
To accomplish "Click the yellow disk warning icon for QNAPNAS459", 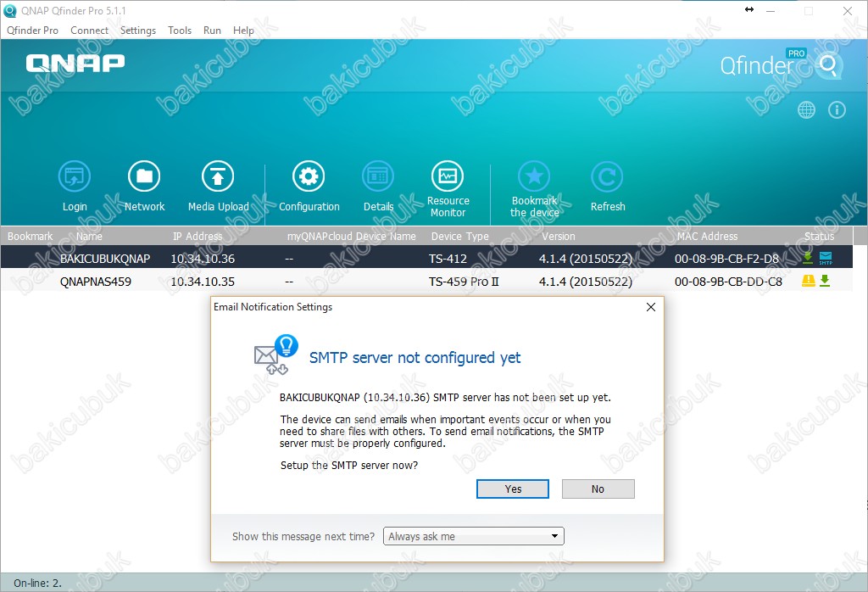I will tap(808, 281).
